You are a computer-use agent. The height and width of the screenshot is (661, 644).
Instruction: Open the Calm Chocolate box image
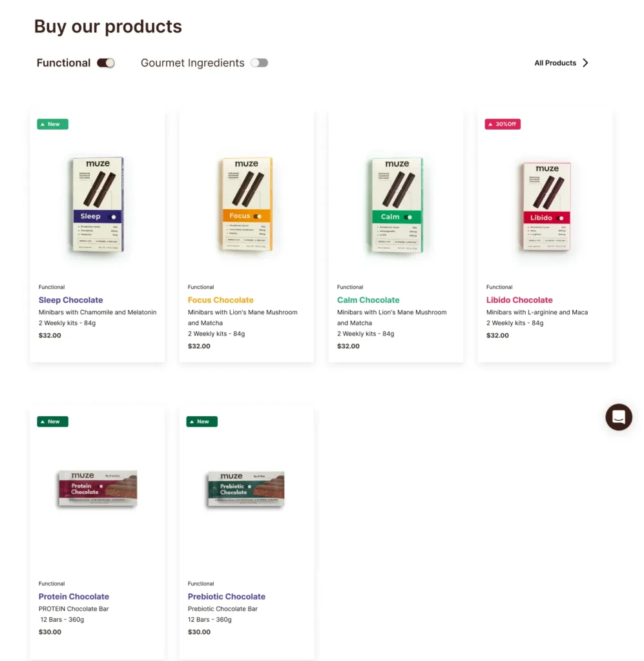pos(396,204)
